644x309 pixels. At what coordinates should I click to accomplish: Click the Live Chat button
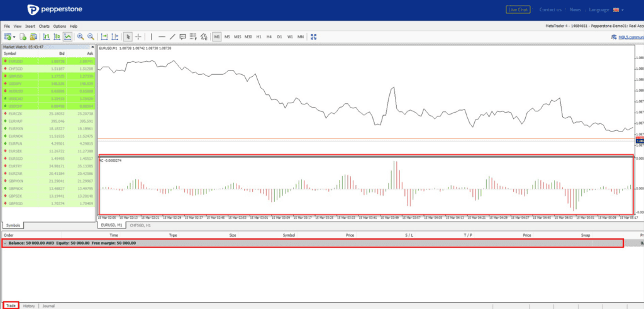(518, 9)
